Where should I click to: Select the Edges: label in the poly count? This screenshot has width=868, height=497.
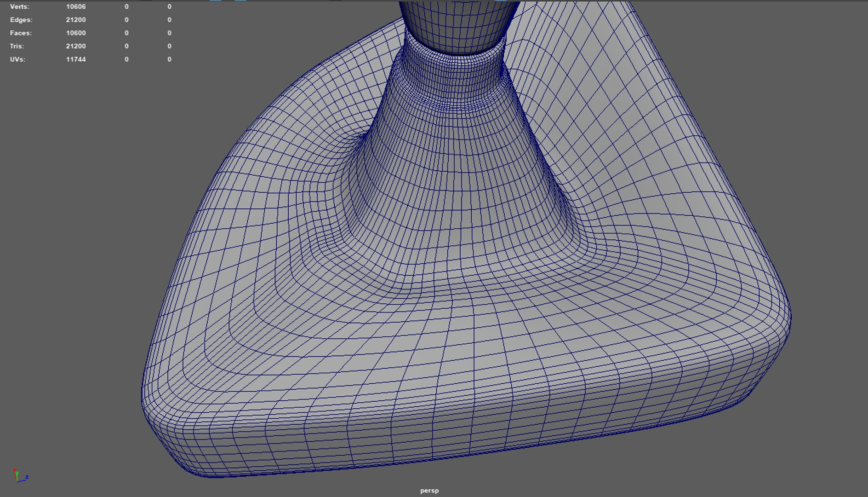pos(21,20)
